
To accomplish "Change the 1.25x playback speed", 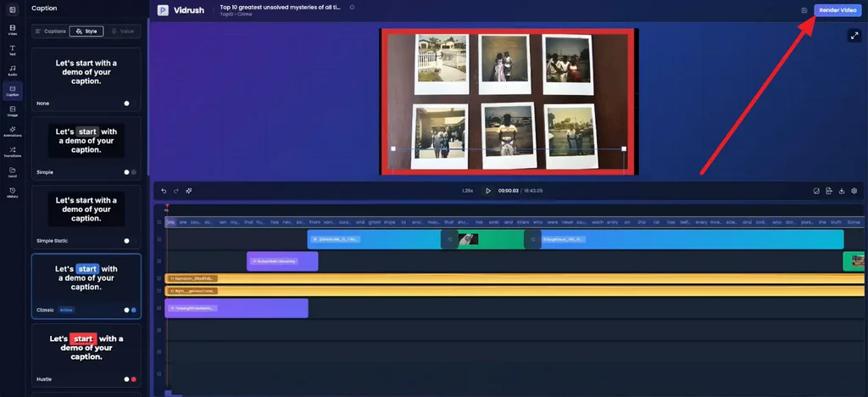I will tap(467, 191).
